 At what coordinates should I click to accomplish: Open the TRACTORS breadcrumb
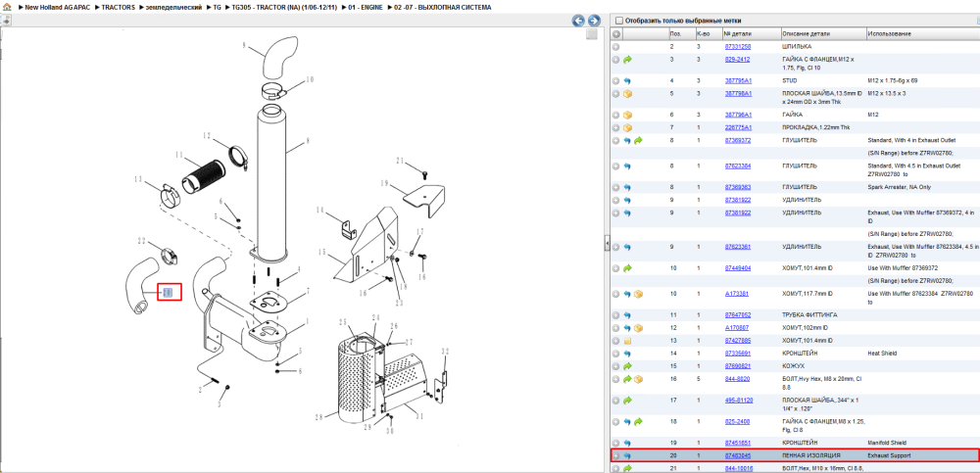119,7
